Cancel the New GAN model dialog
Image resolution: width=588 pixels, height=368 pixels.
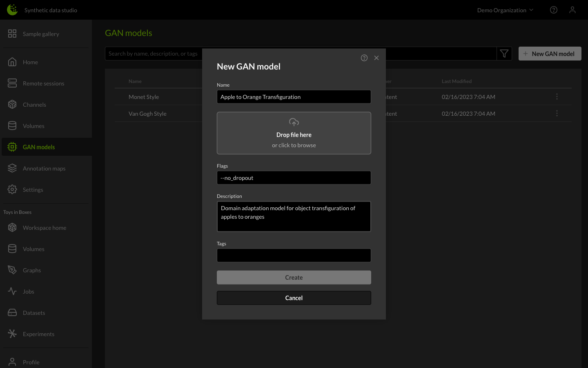tap(294, 298)
